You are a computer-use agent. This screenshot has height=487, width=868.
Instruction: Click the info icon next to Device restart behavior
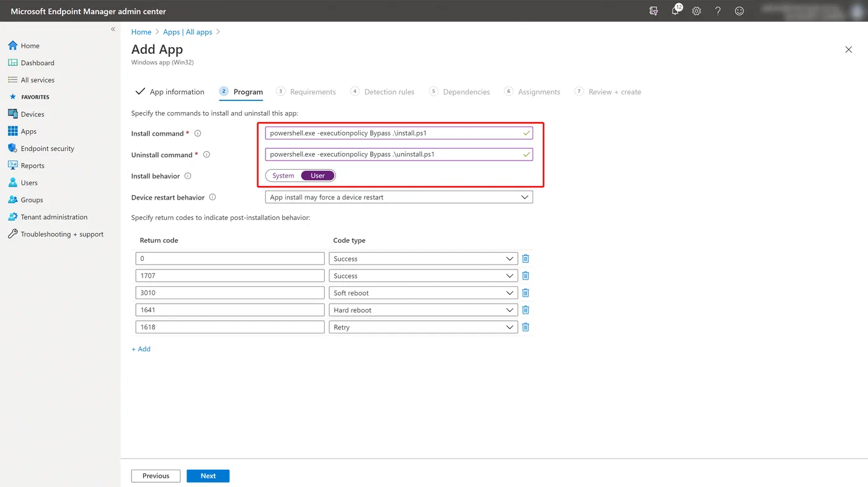[213, 197]
